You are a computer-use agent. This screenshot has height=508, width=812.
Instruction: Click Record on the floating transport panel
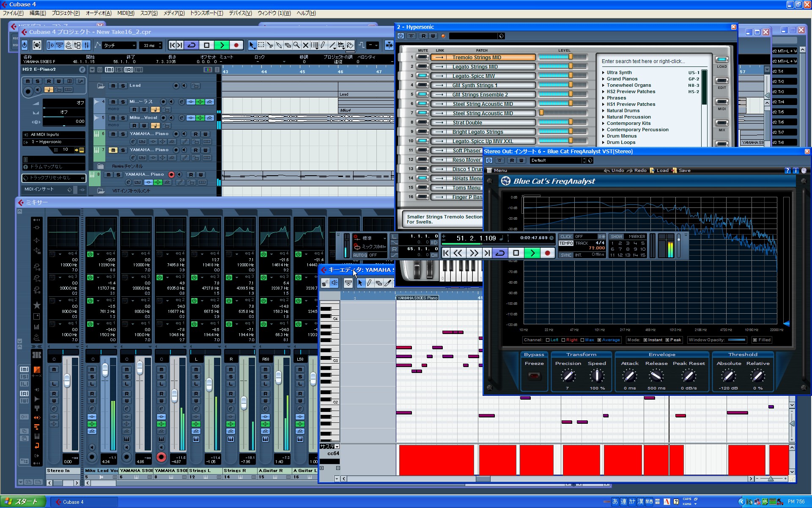(x=547, y=253)
